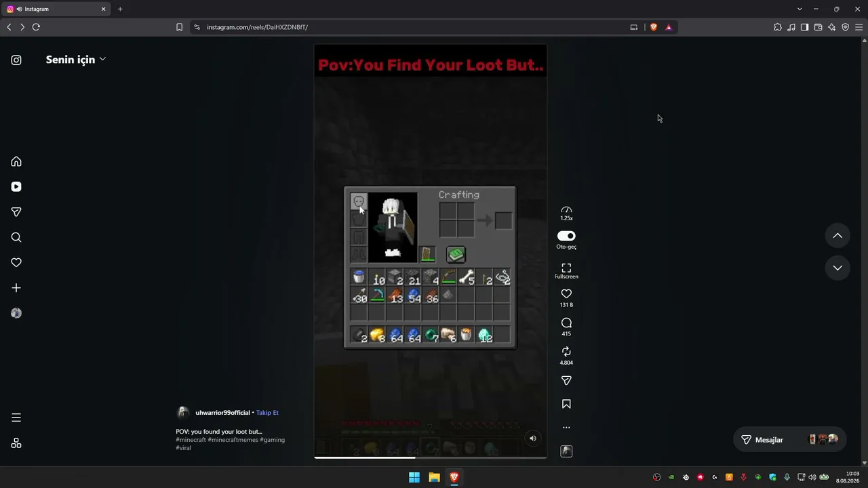
Task: Open the Meta apps grid icon in the sidebar
Action: click(x=16, y=443)
